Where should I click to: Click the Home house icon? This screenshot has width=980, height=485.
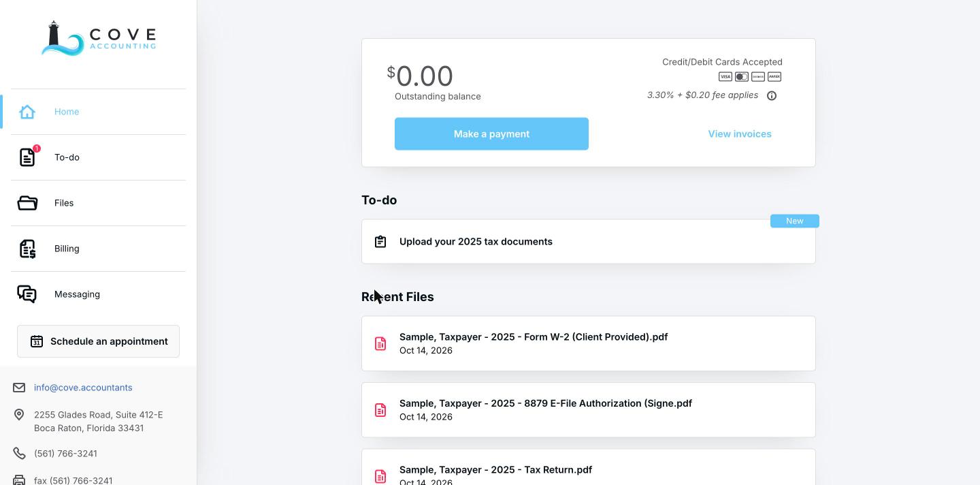[x=27, y=112]
